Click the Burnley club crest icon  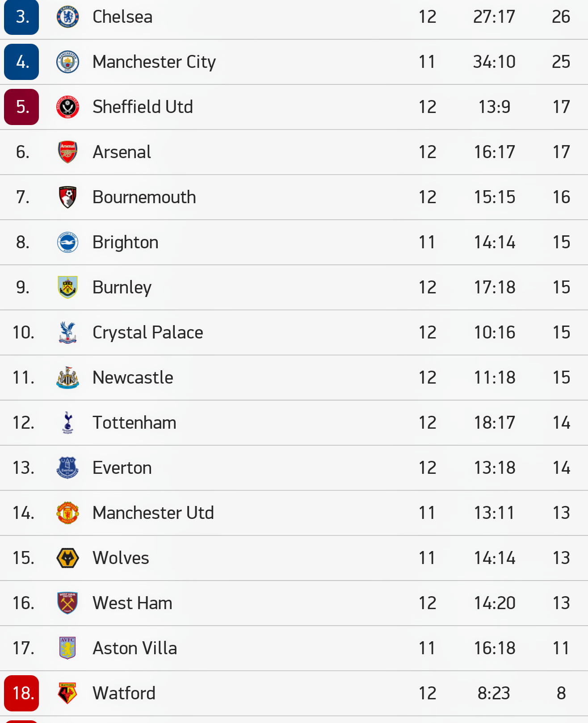coord(68,287)
